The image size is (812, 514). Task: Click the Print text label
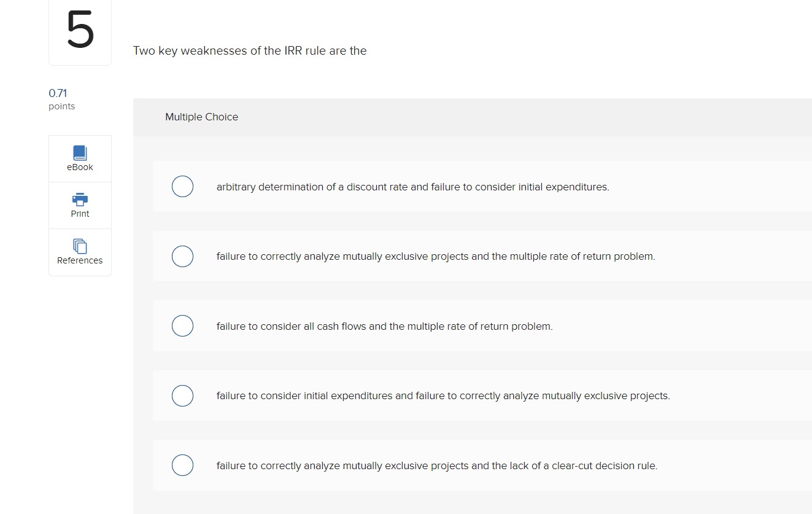point(80,214)
